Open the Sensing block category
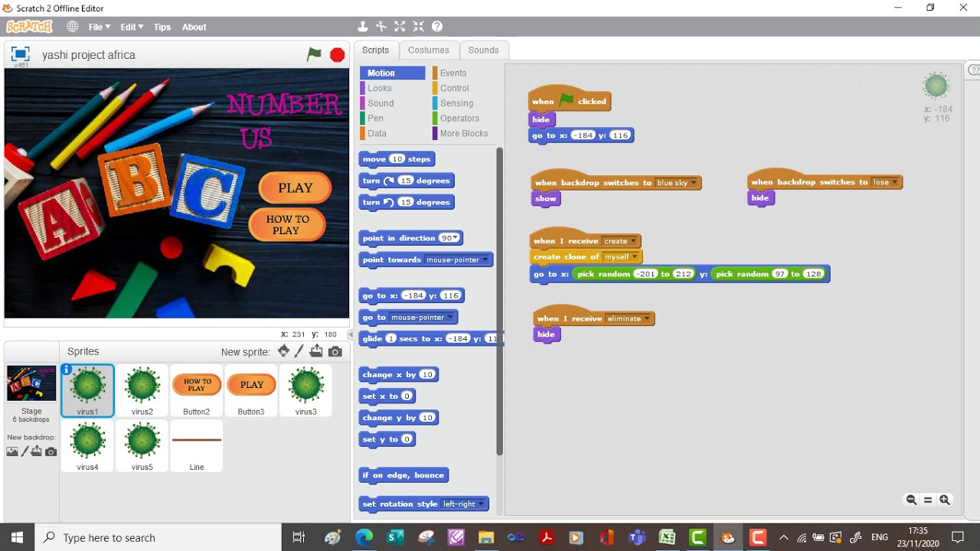The width and height of the screenshot is (980, 551). point(456,103)
